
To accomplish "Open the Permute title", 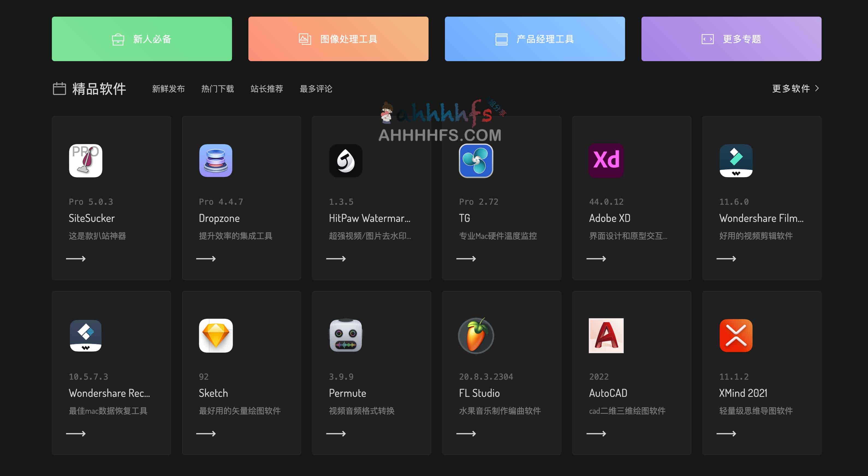I will (x=347, y=393).
